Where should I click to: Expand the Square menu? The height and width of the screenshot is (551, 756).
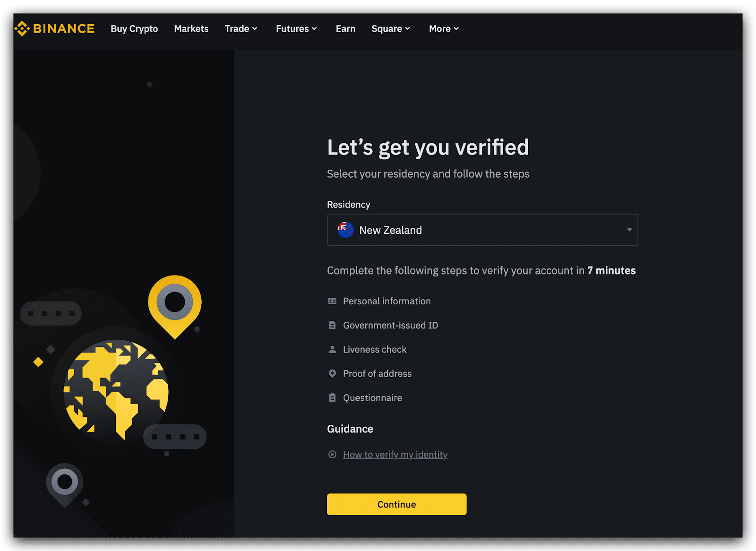(x=391, y=29)
